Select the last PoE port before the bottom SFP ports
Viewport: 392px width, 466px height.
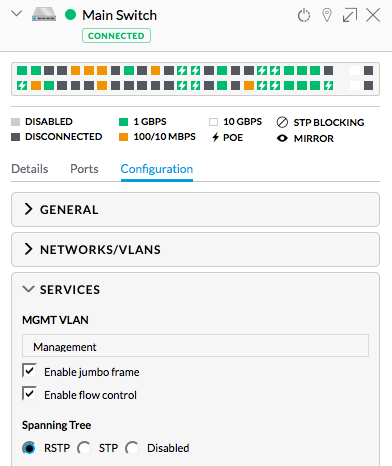tap(328, 86)
